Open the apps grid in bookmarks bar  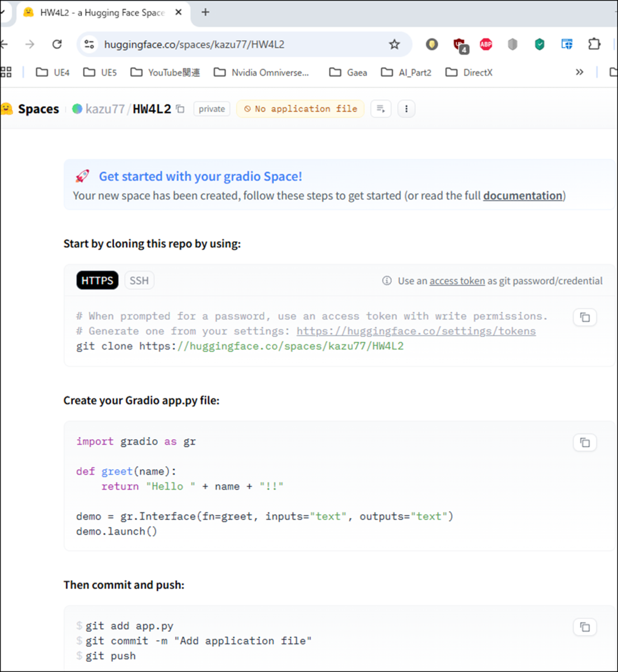tap(6, 72)
